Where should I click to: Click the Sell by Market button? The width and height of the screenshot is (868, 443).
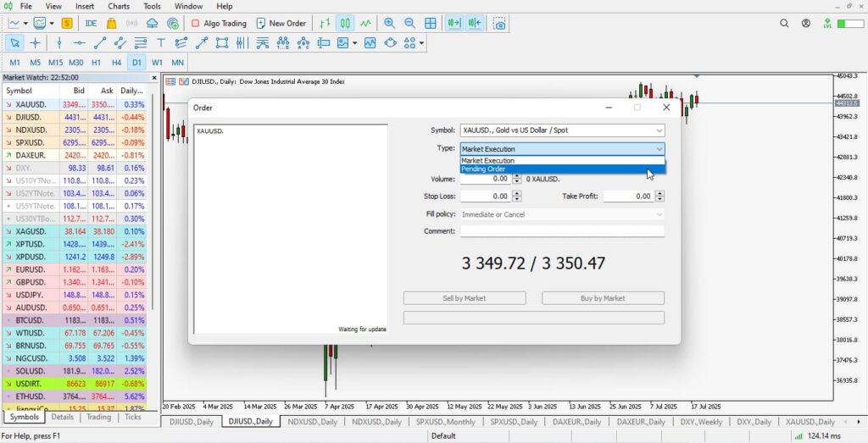[x=465, y=298]
